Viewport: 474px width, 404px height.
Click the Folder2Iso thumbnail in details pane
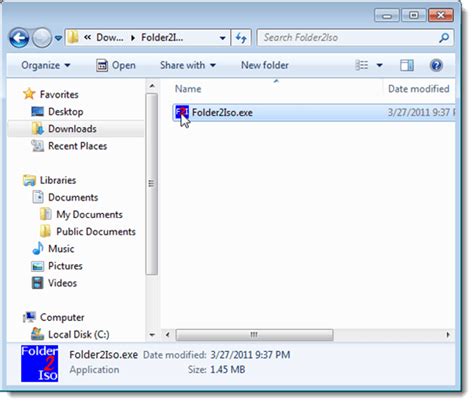(x=39, y=363)
